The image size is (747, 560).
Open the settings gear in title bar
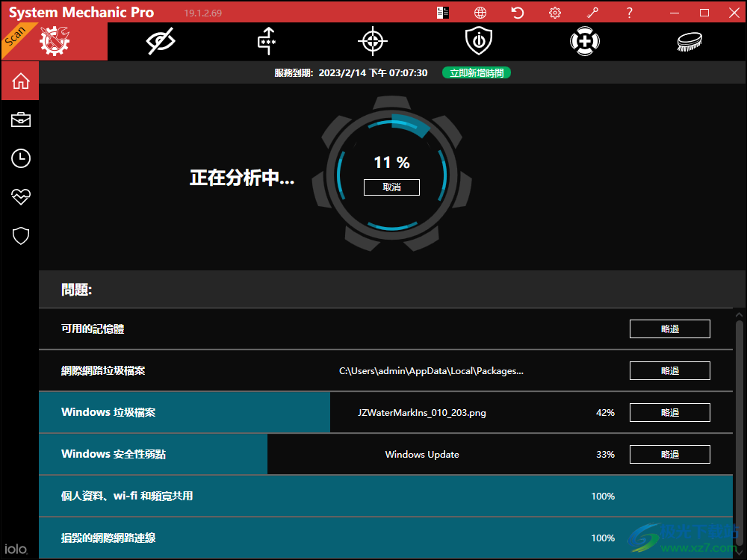[555, 13]
